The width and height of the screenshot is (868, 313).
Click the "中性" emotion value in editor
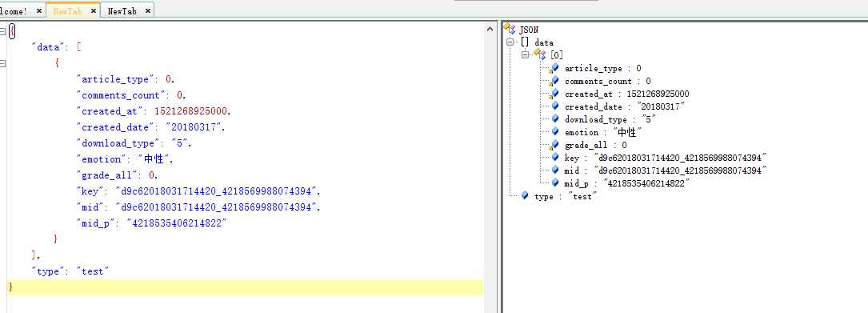pyautogui.click(x=154, y=159)
